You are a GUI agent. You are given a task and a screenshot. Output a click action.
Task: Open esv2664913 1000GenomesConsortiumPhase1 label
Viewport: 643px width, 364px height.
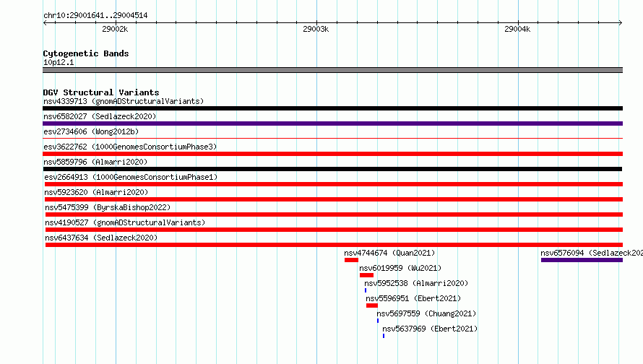point(131,177)
